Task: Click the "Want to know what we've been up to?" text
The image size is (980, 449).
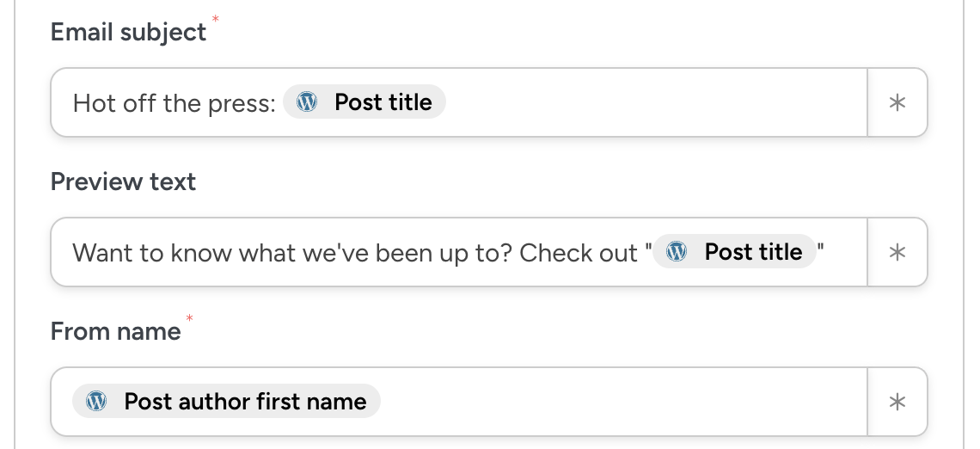Action: [292, 253]
